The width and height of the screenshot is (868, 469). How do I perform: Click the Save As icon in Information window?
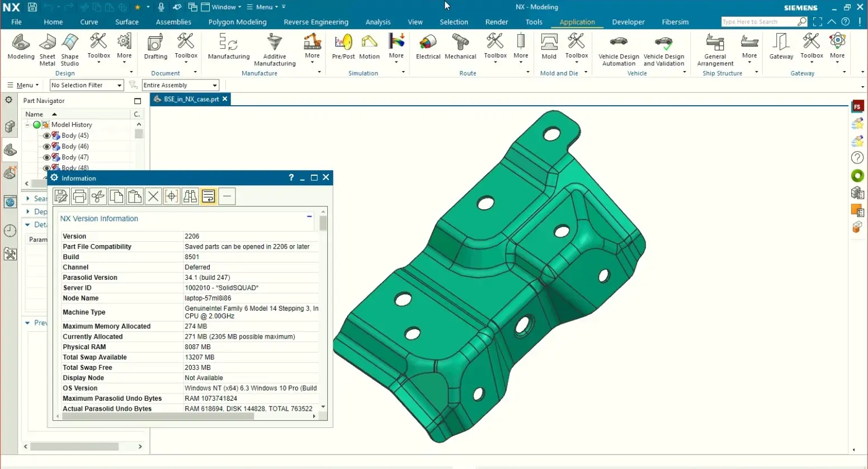pos(61,196)
